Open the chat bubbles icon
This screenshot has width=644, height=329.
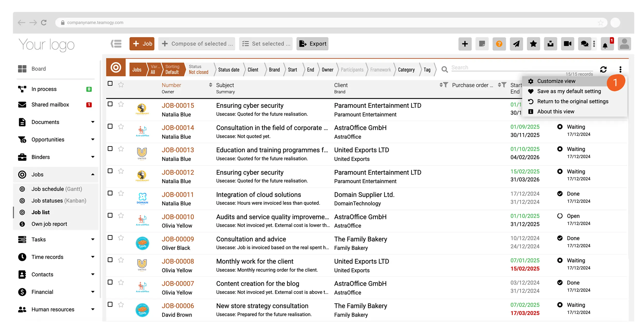click(584, 44)
